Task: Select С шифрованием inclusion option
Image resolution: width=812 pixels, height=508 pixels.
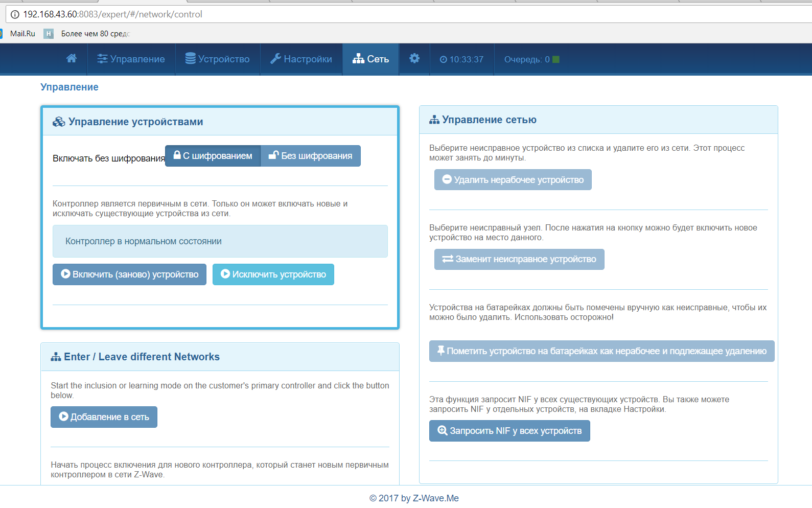Action: (x=213, y=156)
